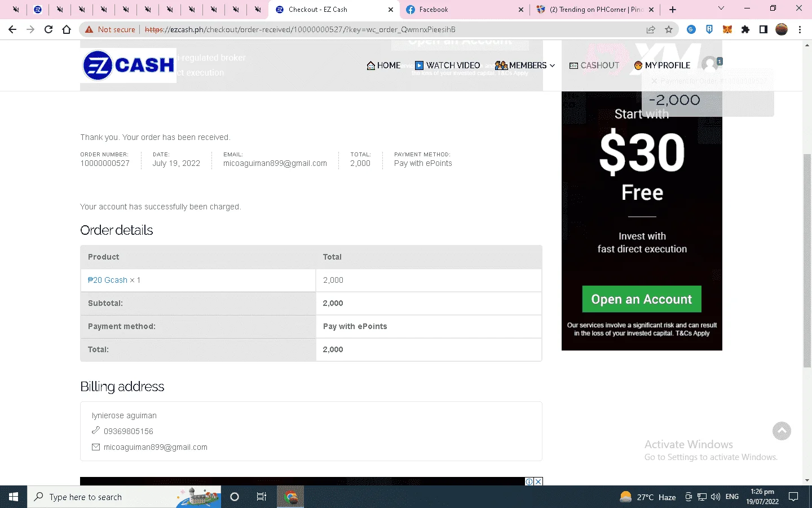This screenshot has height=508, width=812.
Task: Reload the current page
Action: 48,29
